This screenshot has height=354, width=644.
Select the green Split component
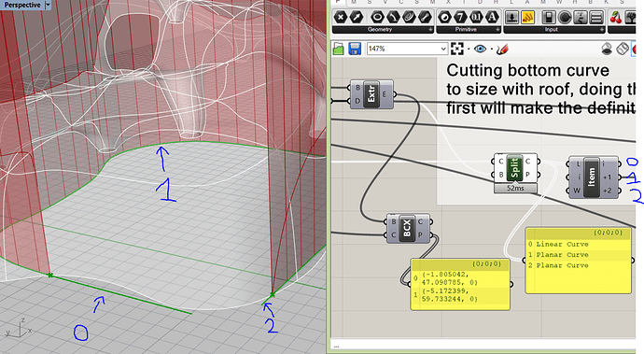tap(515, 168)
